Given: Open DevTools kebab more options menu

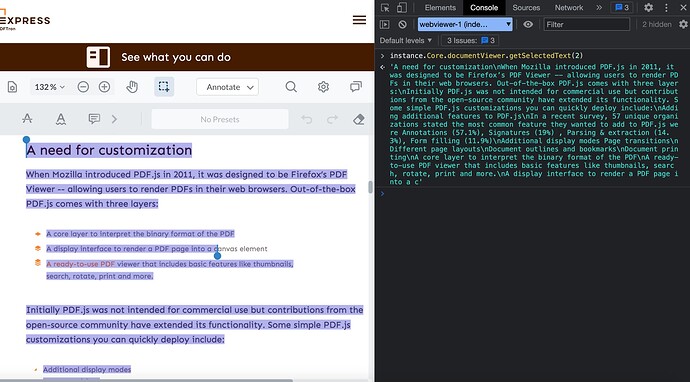Looking at the screenshot, I should (666, 7).
